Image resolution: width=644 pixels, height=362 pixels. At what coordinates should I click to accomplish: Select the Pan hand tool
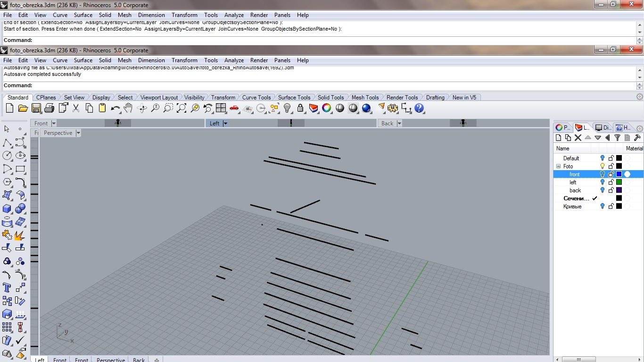[128, 108]
